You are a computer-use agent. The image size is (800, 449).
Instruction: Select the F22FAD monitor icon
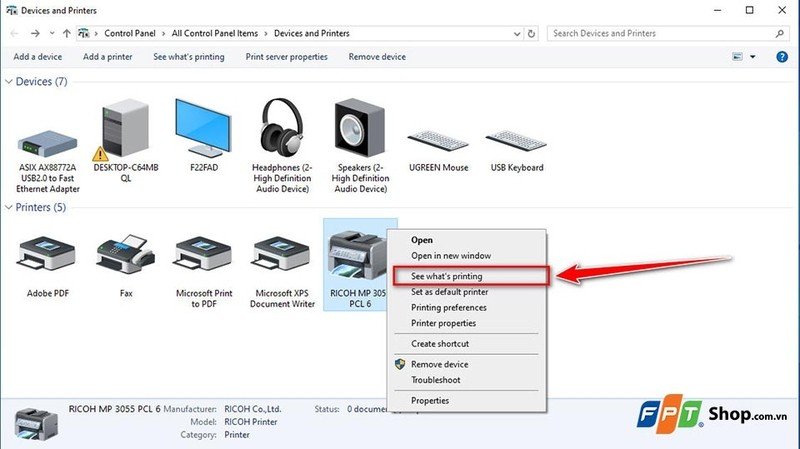coord(203,128)
